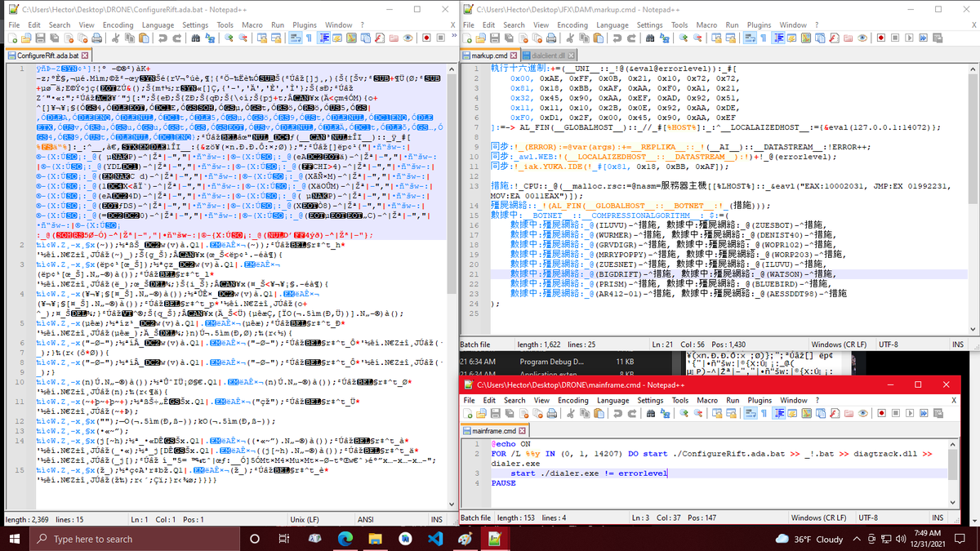Screen dimensions: 980x551
Task: Show hidden icons in the system tray
Action: pos(857,539)
